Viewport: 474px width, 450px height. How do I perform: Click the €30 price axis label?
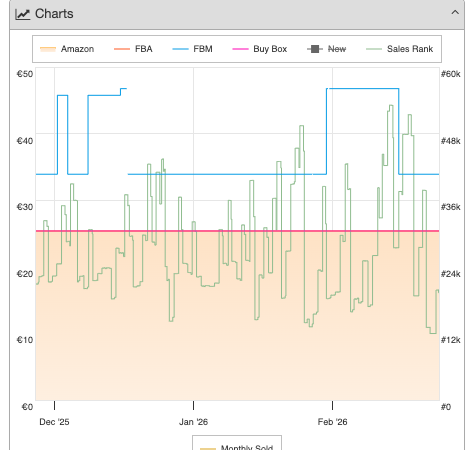point(25,207)
